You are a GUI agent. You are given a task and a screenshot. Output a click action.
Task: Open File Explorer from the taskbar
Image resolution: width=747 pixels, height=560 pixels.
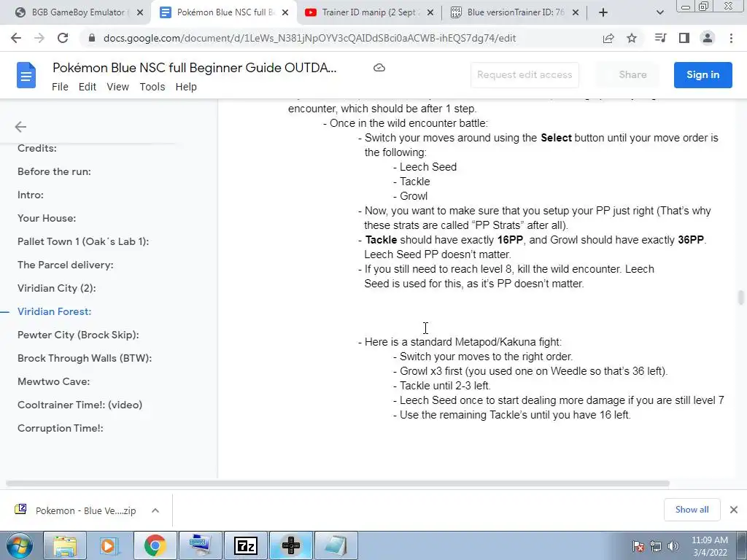[65, 545]
